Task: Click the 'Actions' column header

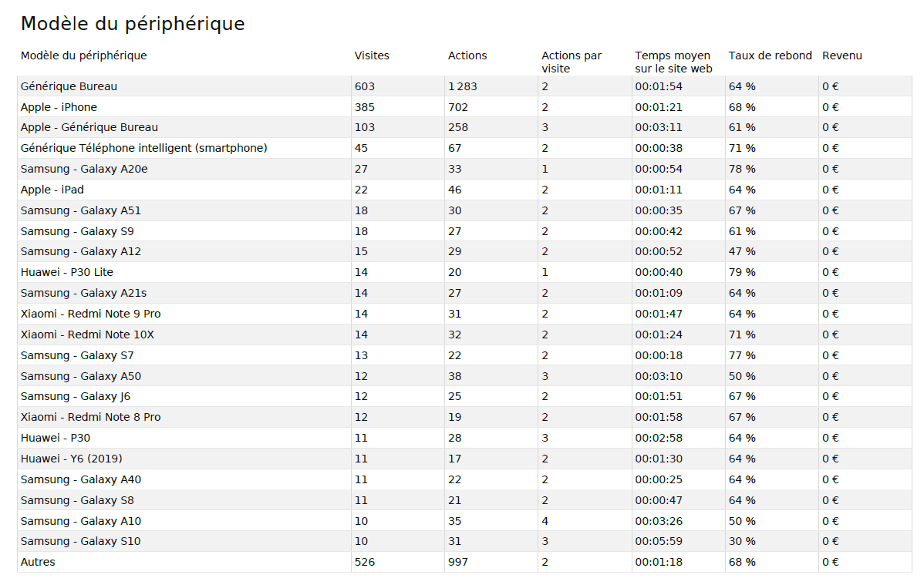Action: [467, 55]
